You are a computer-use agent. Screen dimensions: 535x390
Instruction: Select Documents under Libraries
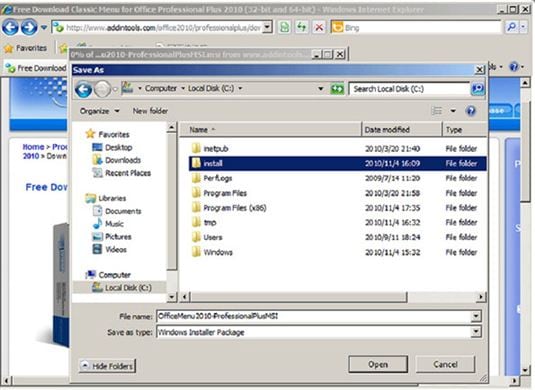123,211
